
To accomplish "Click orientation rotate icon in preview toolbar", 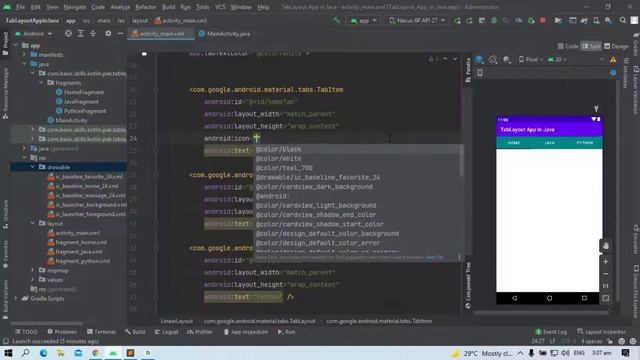I will (x=493, y=60).
